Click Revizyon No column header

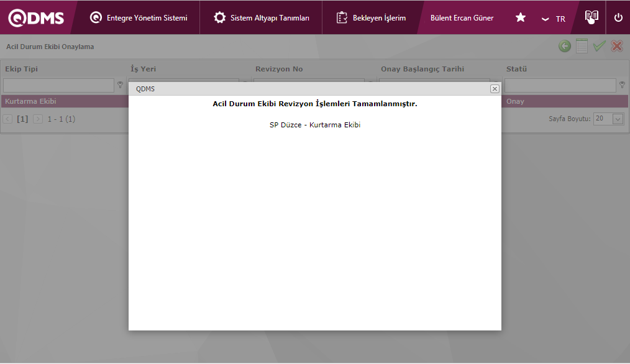tap(279, 69)
